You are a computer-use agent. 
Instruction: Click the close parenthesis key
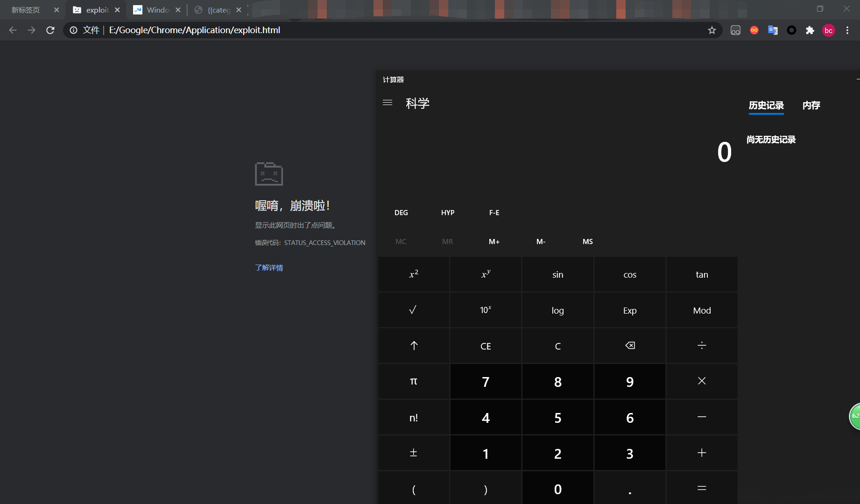[x=486, y=488]
